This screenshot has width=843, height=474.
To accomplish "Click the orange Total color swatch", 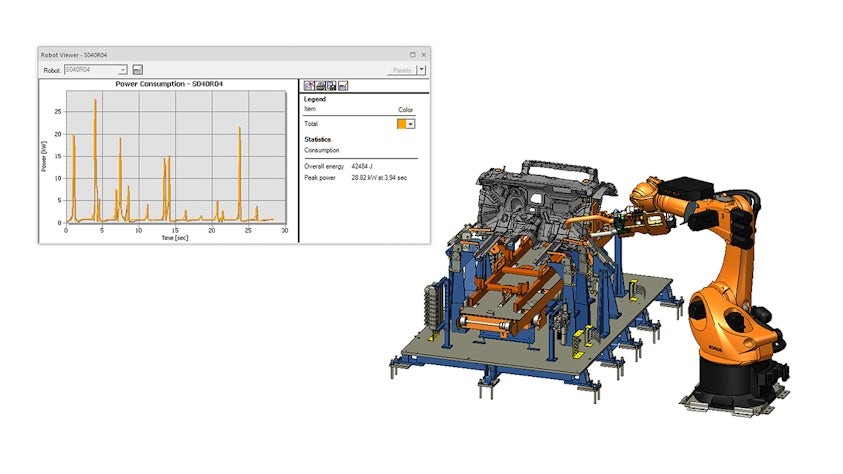I will [401, 124].
